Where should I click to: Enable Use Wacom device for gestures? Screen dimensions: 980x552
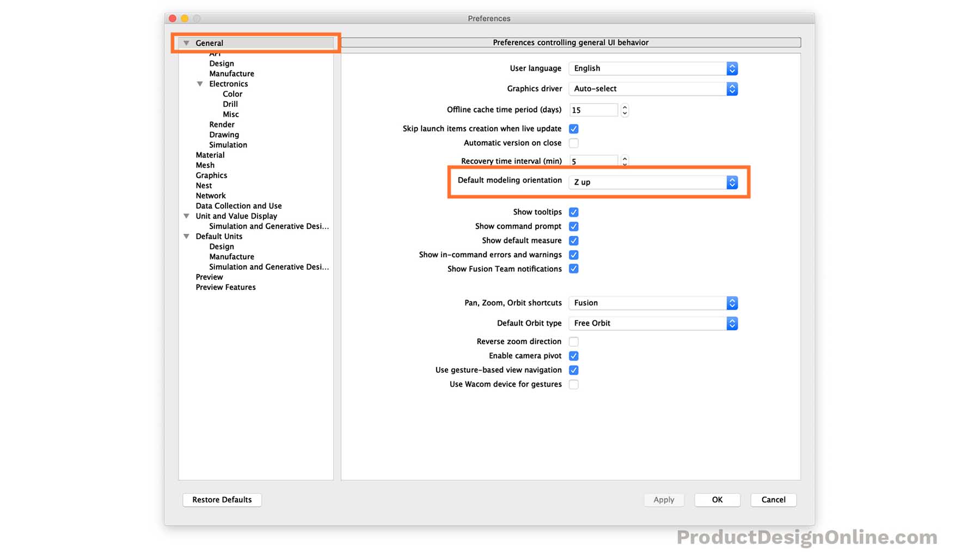[573, 384]
